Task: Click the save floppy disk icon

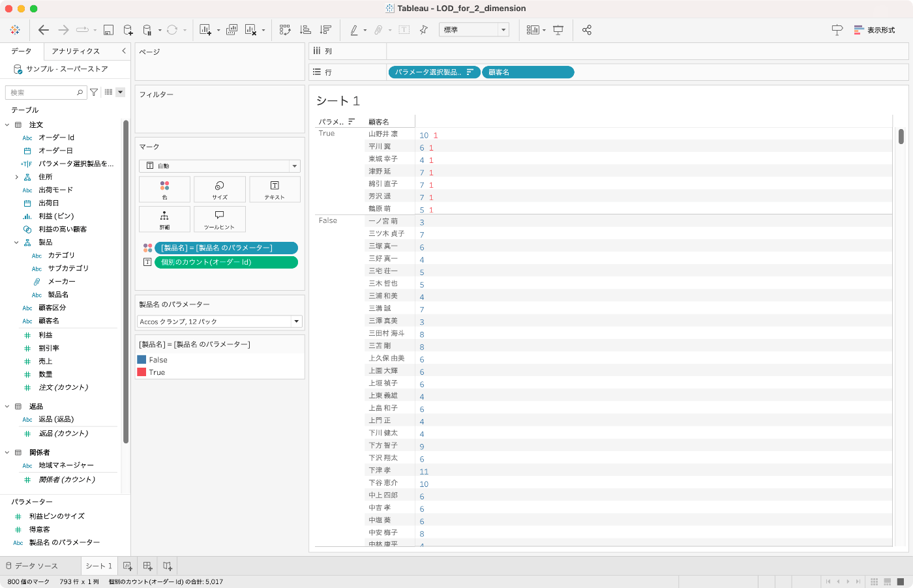Action: (x=109, y=30)
